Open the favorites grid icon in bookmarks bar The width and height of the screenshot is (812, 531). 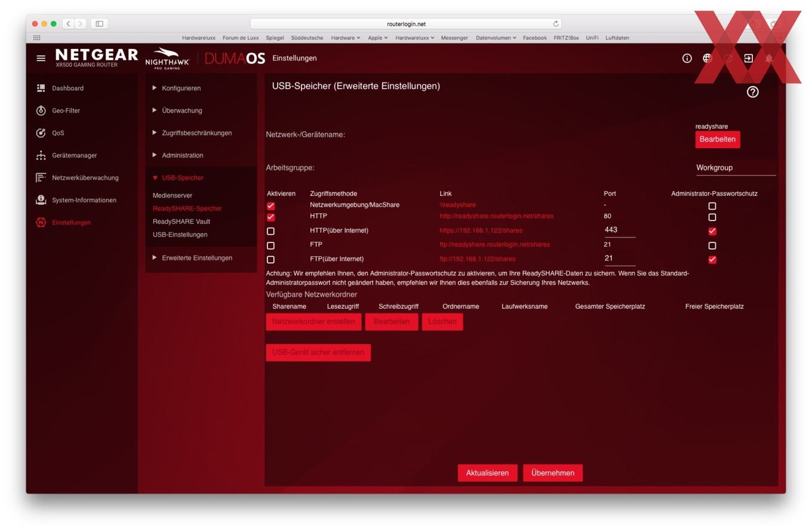(x=37, y=38)
